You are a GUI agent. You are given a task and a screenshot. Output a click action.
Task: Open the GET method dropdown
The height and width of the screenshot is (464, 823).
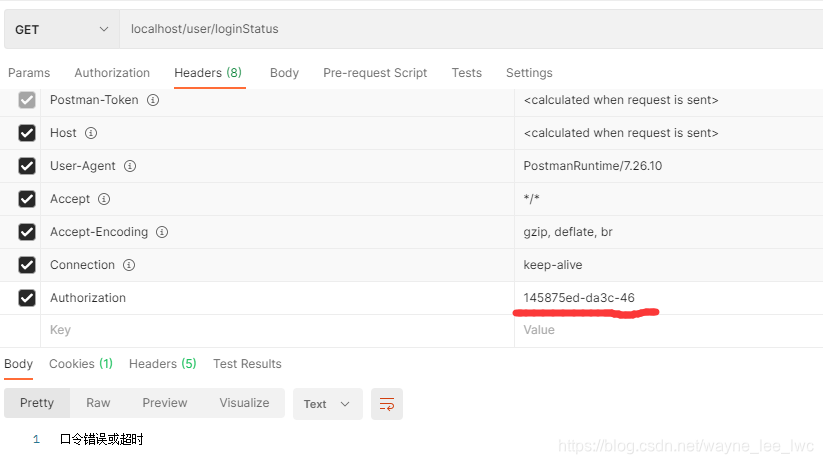[x=62, y=29]
